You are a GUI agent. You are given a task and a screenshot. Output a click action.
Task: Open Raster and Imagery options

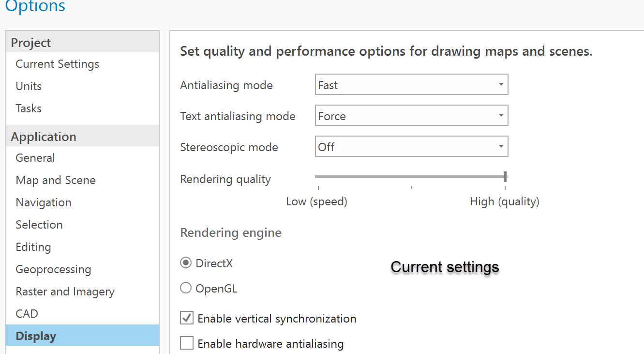point(65,292)
